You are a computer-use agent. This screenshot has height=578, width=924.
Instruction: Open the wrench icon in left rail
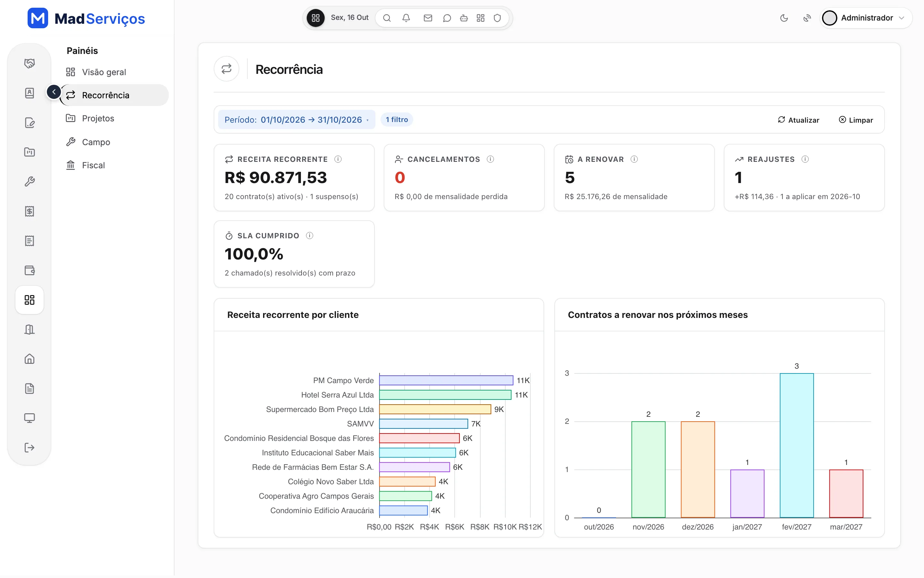pos(30,181)
